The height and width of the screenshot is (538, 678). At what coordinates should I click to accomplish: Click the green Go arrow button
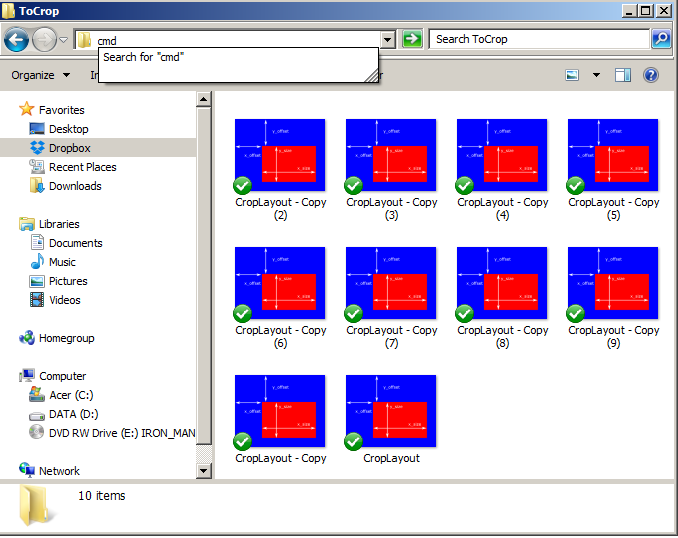pos(412,39)
